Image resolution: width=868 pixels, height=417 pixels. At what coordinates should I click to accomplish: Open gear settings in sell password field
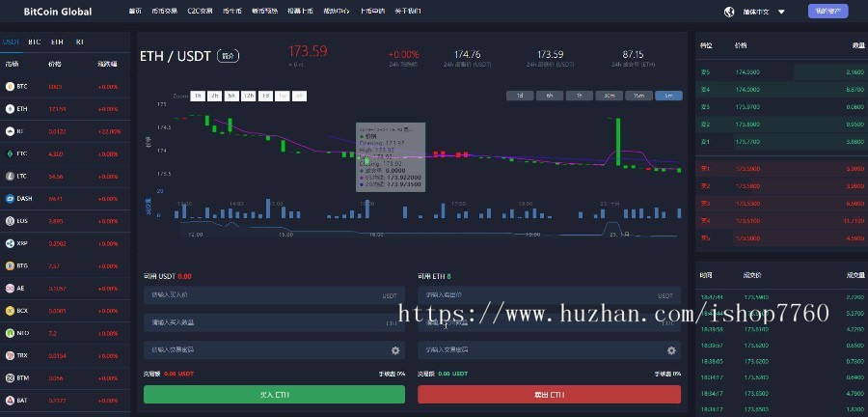pos(671,350)
